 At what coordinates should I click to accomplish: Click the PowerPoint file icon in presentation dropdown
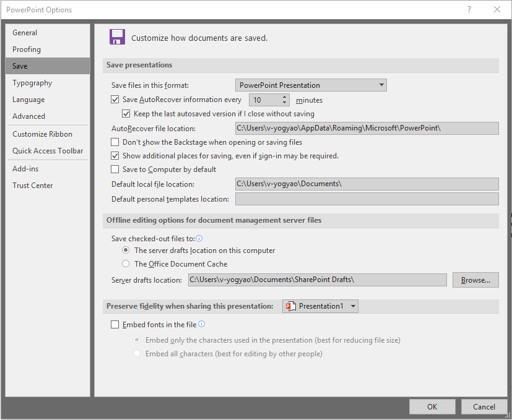point(290,306)
